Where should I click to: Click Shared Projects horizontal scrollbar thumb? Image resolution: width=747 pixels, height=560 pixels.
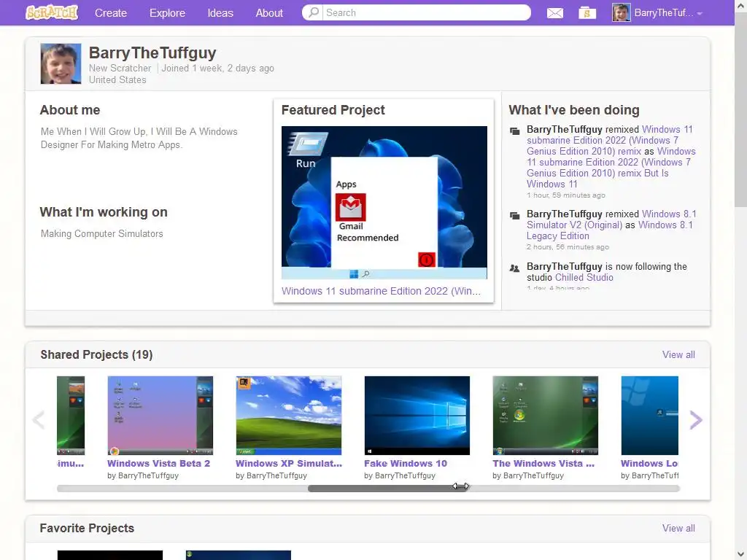[x=388, y=489]
